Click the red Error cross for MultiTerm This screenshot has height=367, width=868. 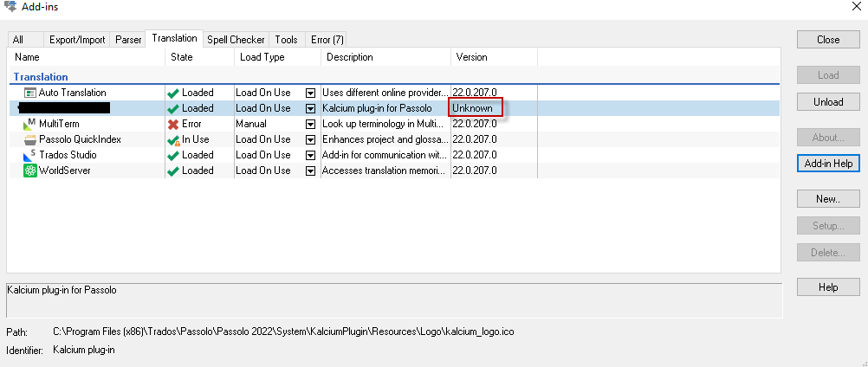coord(173,124)
